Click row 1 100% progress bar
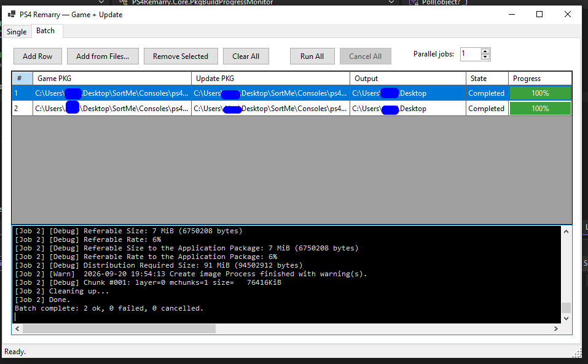 (x=540, y=93)
